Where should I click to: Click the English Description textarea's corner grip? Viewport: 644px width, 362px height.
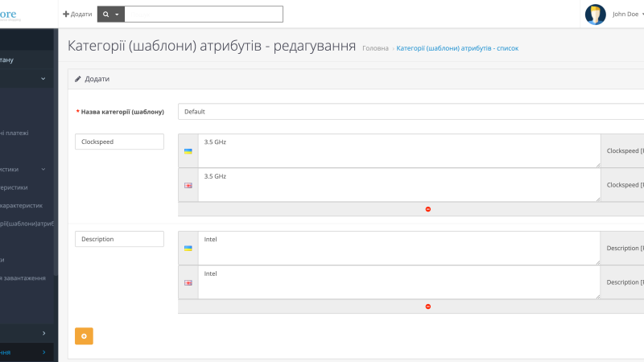598,296
